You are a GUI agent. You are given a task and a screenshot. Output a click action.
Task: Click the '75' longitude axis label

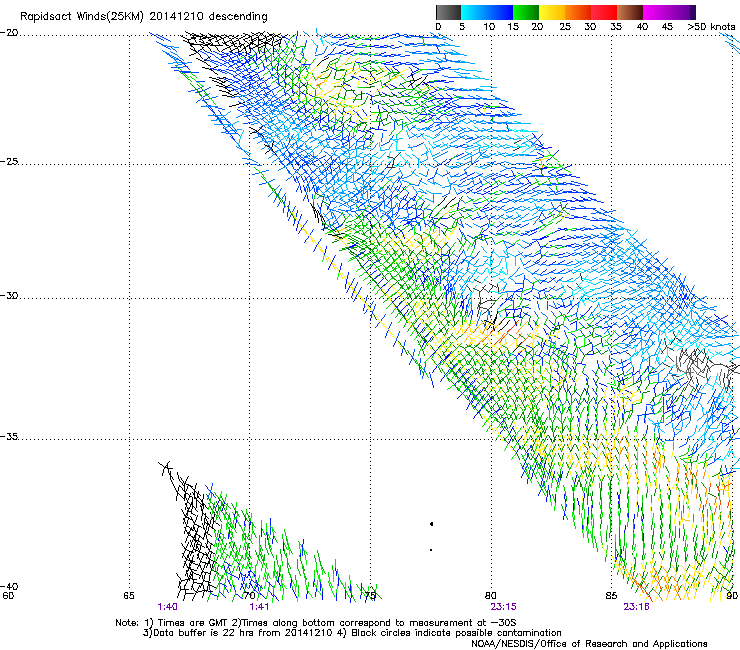(370, 595)
